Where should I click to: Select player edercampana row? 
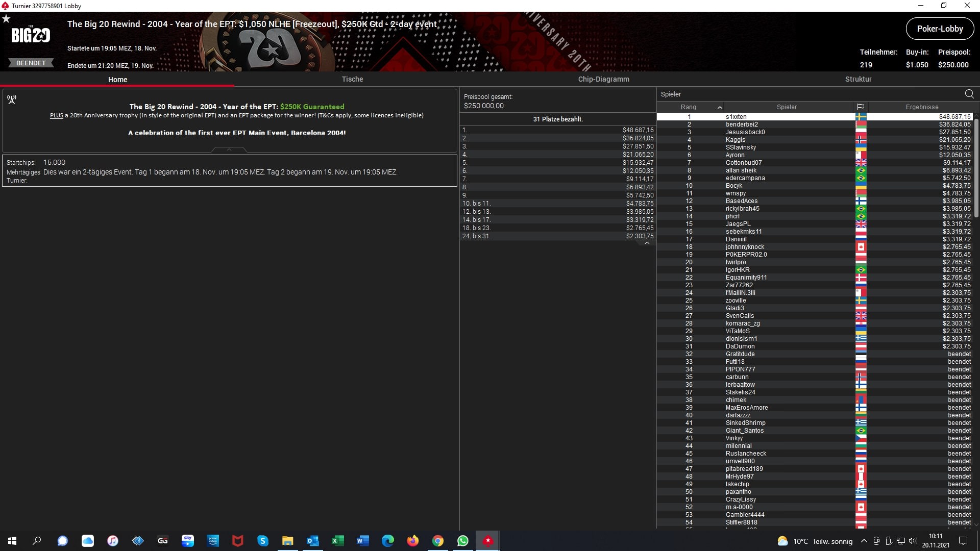(815, 178)
